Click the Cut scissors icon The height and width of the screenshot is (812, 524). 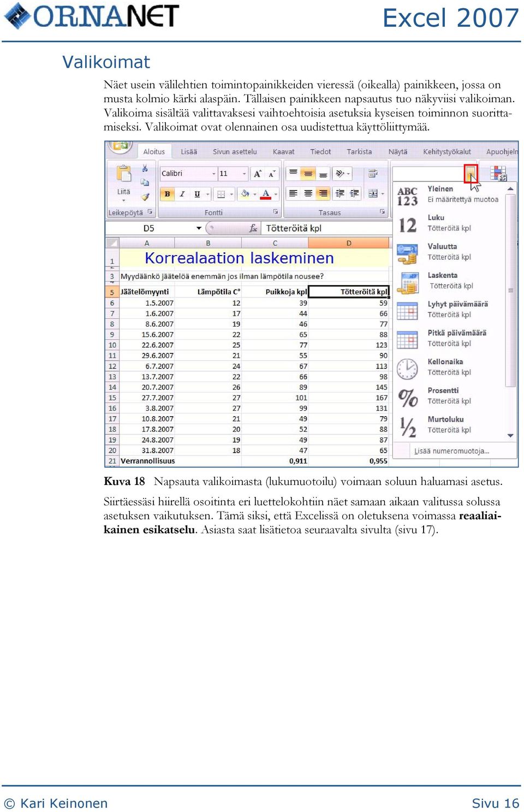point(145,169)
